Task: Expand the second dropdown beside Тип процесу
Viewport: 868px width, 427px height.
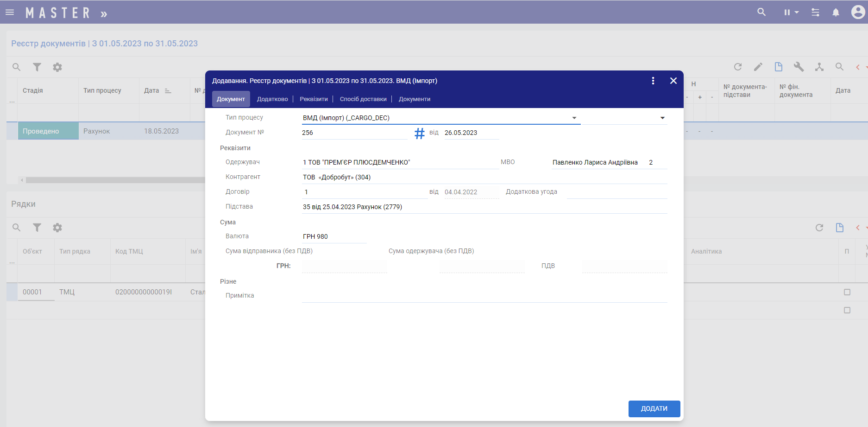Action: (x=662, y=118)
